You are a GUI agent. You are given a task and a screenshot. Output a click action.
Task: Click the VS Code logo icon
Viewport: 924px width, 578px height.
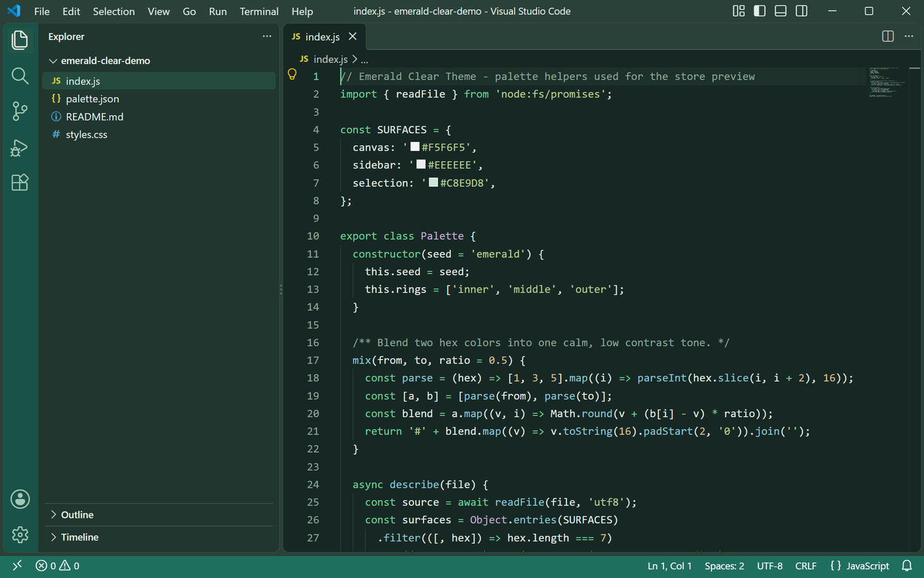click(x=14, y=11)
